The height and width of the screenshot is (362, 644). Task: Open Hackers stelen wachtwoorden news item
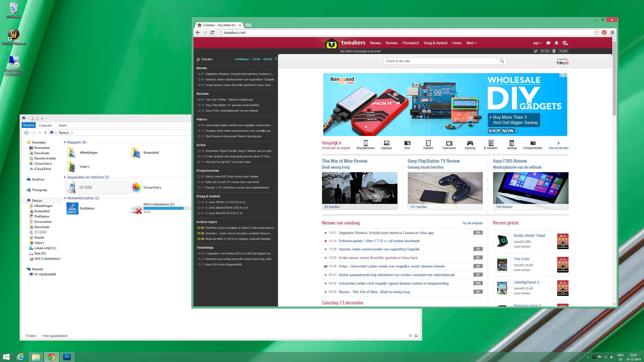click(379, 249)
